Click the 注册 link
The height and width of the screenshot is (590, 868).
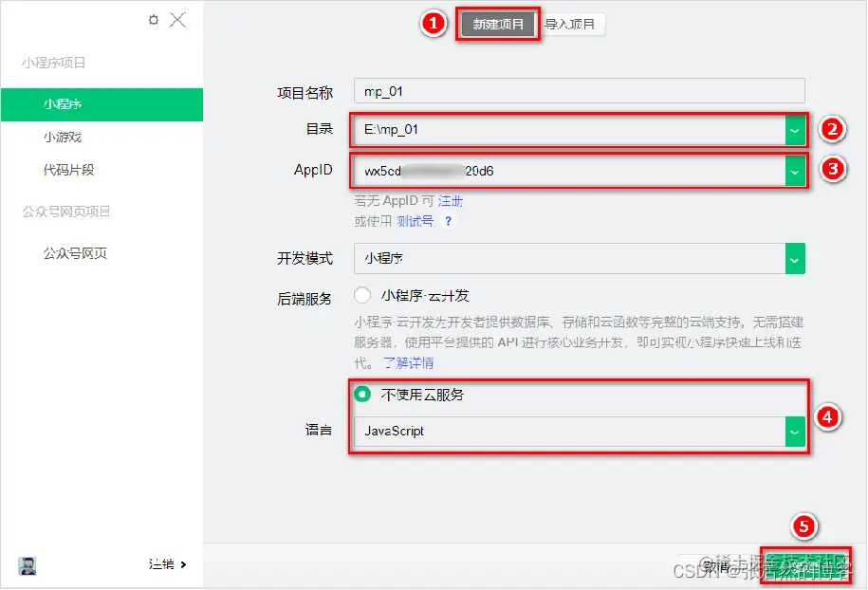(450, 201)
